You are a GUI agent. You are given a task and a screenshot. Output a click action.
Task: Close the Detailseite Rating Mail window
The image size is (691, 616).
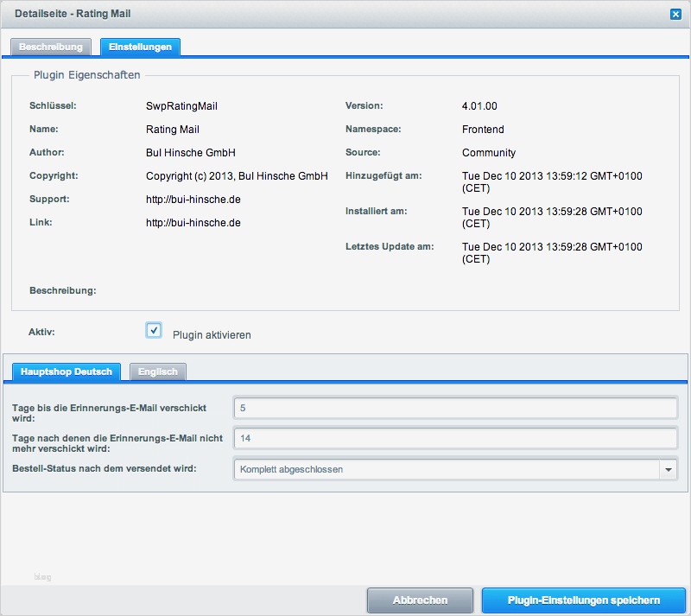coord(675,14)
